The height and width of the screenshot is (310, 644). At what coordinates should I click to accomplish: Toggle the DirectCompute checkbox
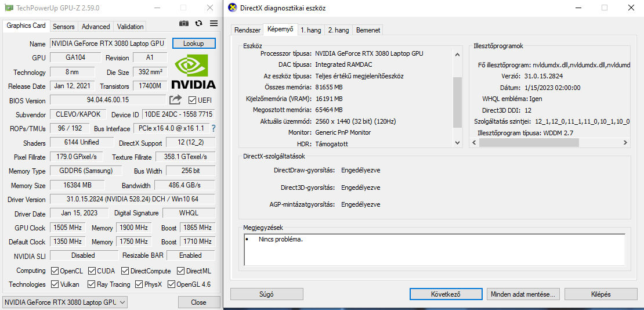[x=125, y=271]
